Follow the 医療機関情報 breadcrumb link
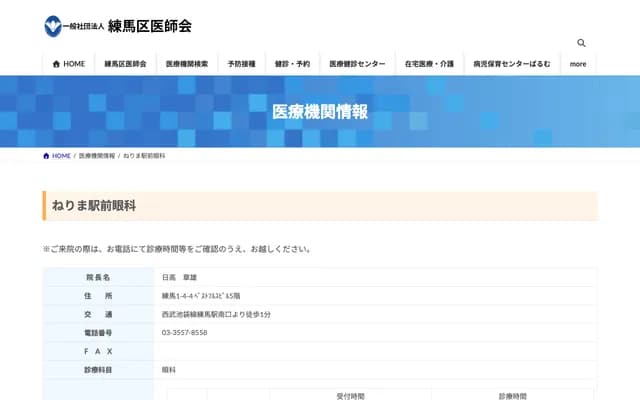Image resolution: width=640 pixels, height=400 pixels. (x=96, y=157)
